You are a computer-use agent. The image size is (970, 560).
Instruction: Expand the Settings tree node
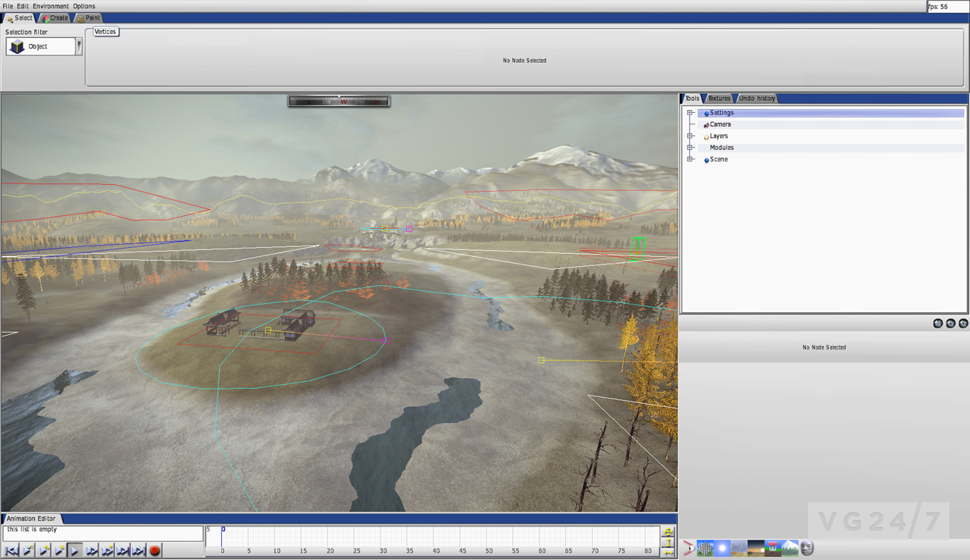tap(690, 113)
